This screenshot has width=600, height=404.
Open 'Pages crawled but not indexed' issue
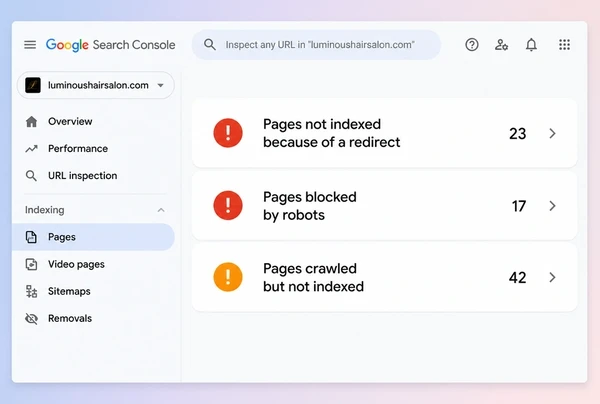(385, 277)
